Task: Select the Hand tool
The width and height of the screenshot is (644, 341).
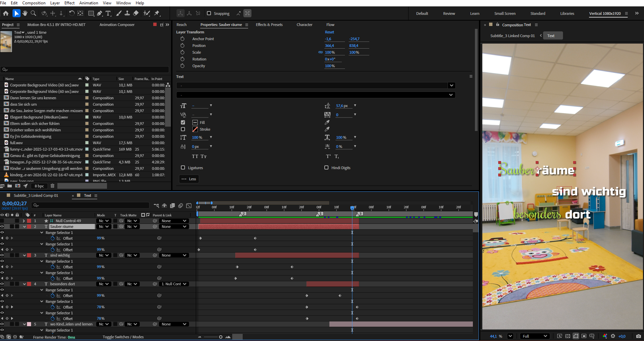Action: tap(25, 13)
